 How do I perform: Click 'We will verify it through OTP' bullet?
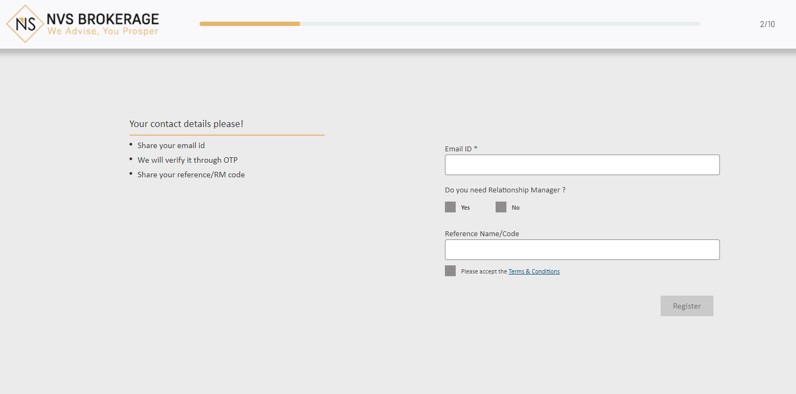[187, 160]
